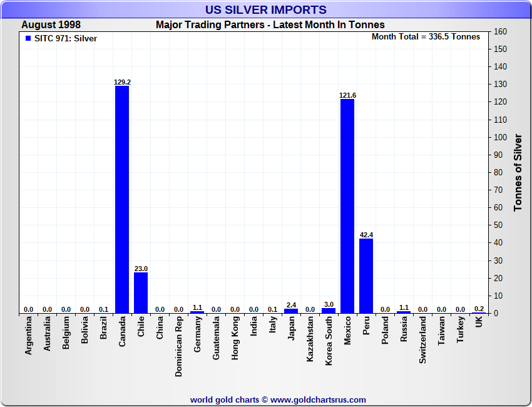Click the blue SITC 971 legend swatch
This screenshot has height=407, width=532.
point(28,39)
